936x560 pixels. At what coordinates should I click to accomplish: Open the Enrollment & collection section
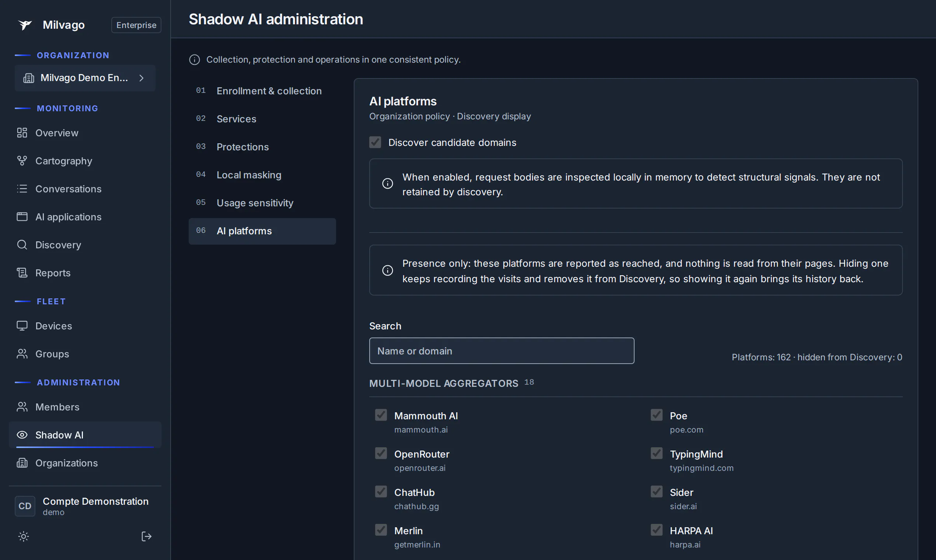point(262,91)
